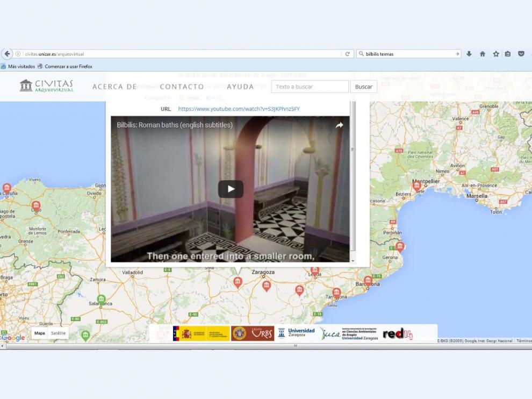
Task: Open the Comenzar a usar Firefox bookmark
Action: coord(65,67)
